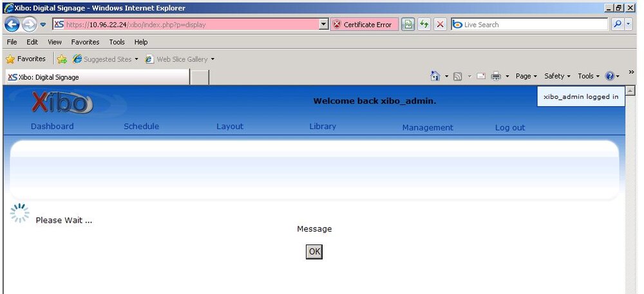Click the Favorites star button

tap(26, 59)
